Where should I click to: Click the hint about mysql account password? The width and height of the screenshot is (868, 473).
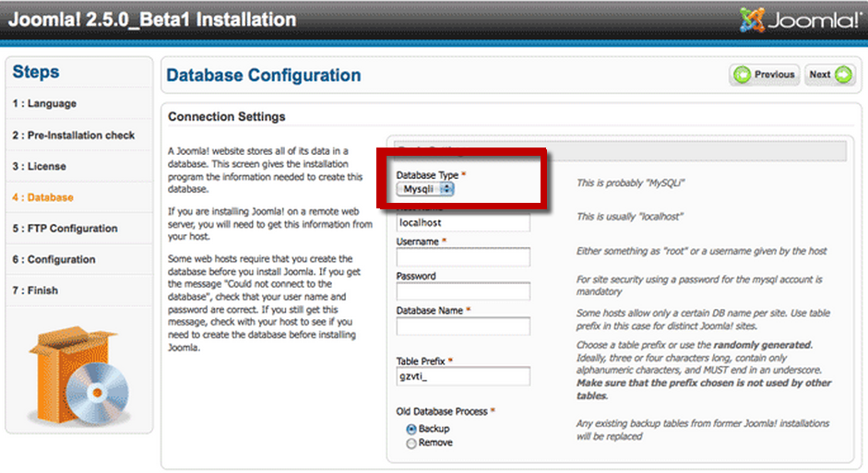[699, 286]
